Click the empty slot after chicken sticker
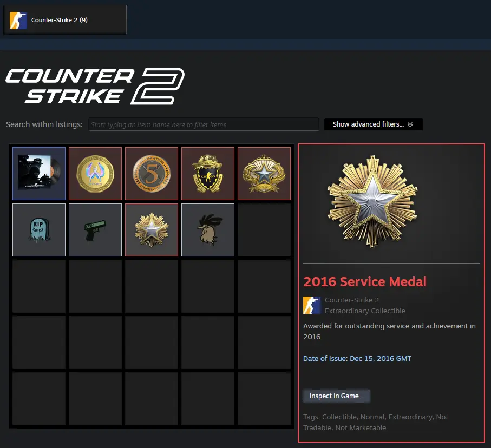Screen dimensions: 491x448 click(x=264, y=230)
